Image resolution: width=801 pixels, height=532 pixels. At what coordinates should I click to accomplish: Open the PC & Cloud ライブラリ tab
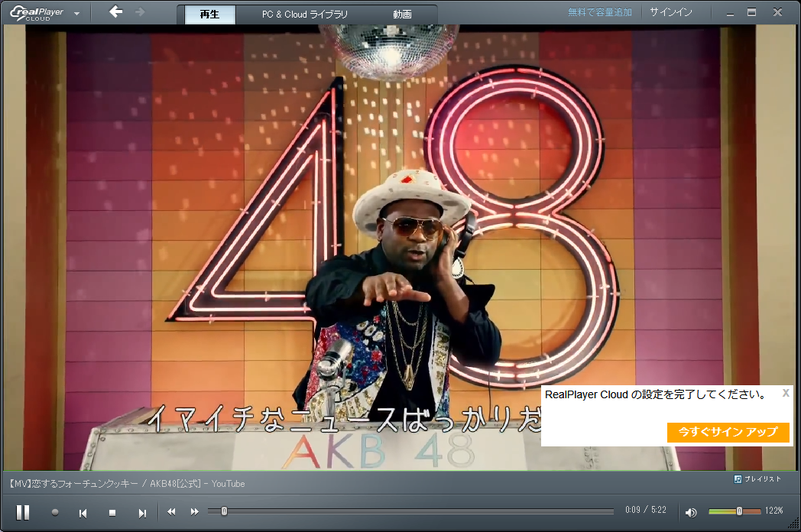point(305,15)
